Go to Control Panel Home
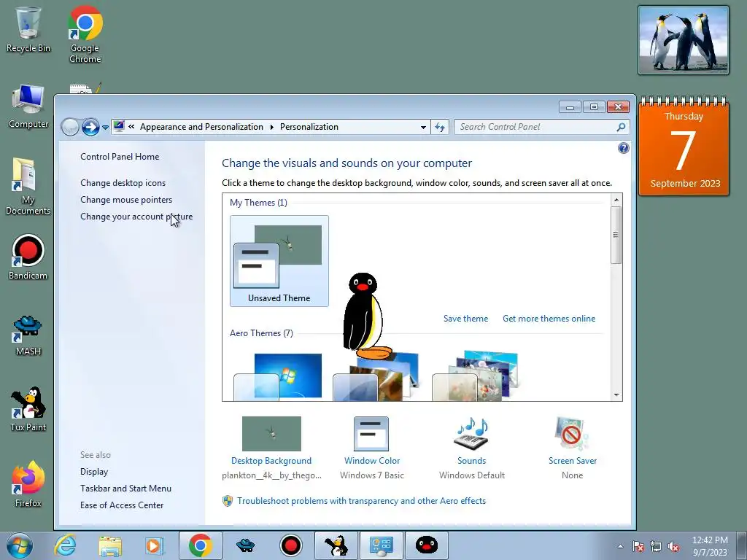This screenshot has width=747, height=560. point(120,157)
